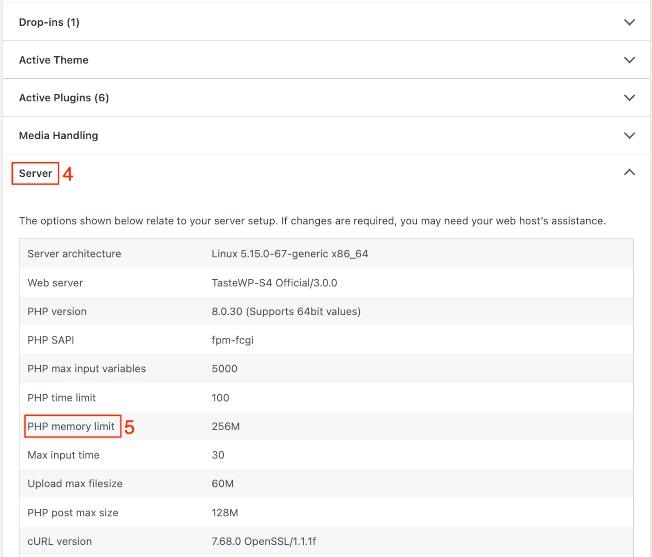Click the Server section heading
The height and width of the screenshot is (557, 652).
[35, 173]
